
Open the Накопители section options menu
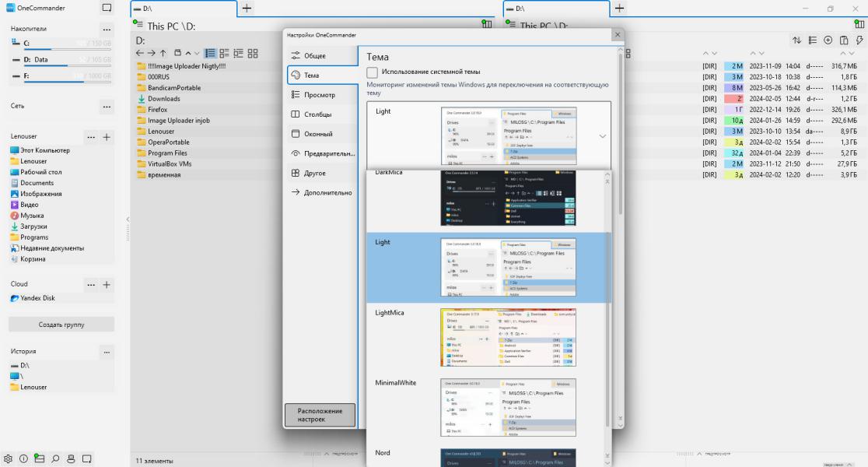coord(107,29)
